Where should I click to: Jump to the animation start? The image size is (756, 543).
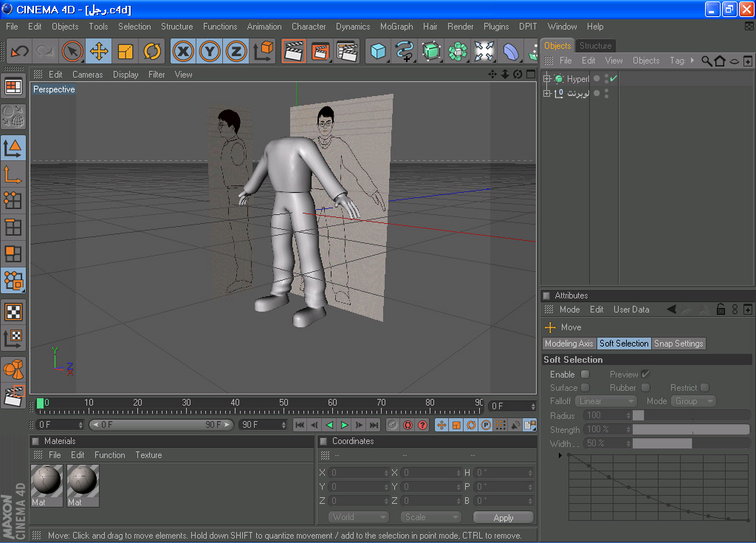click(x=300, y=425)
